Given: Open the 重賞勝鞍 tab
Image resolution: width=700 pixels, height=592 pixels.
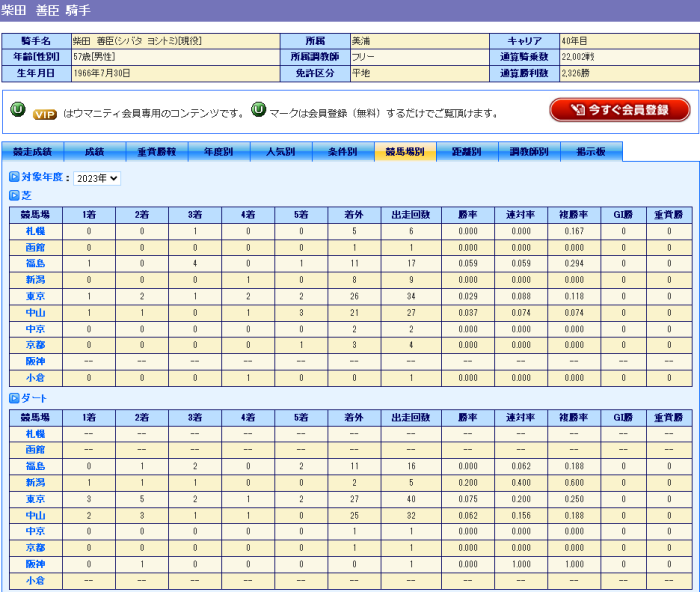Looking at the screenshot, I should (x=157, y=152).
